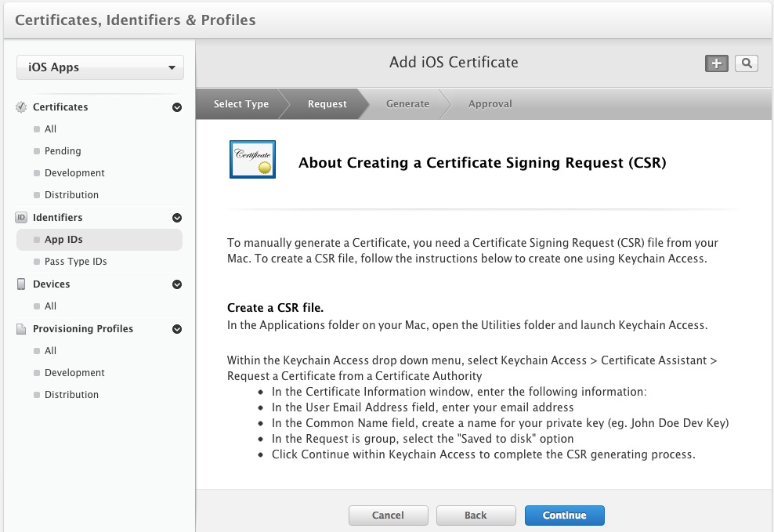Click the Cancel button
The image size is (774, 532).
(x=388, y=516)
